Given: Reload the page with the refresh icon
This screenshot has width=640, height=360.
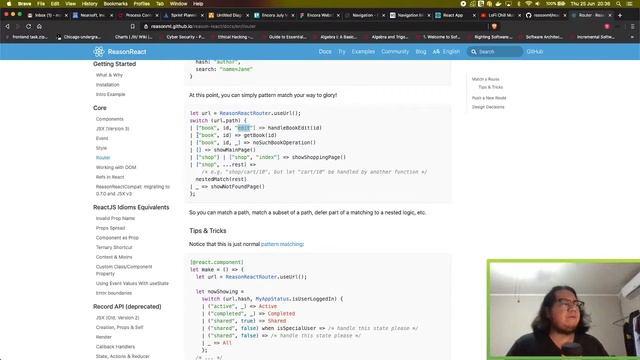Looking at the screenshot, I should tap(29, 27).
